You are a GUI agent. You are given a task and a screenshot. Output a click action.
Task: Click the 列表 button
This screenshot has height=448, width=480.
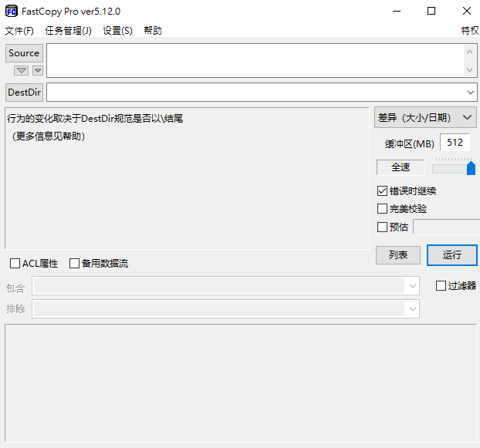coord(398,255)
